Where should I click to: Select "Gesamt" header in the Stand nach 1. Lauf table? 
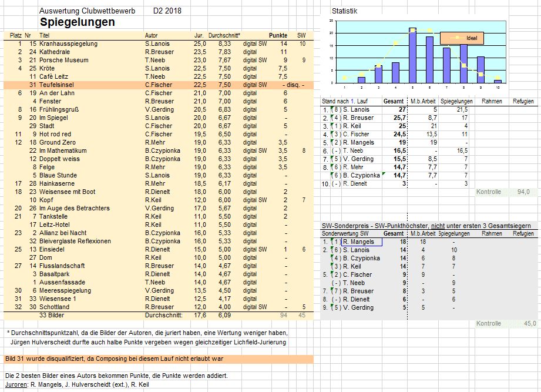point(394,102)
